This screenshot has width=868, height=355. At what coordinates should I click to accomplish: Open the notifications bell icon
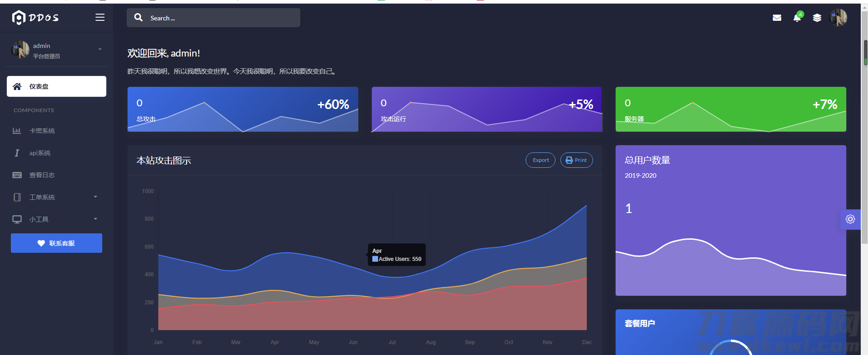(797, 18)
